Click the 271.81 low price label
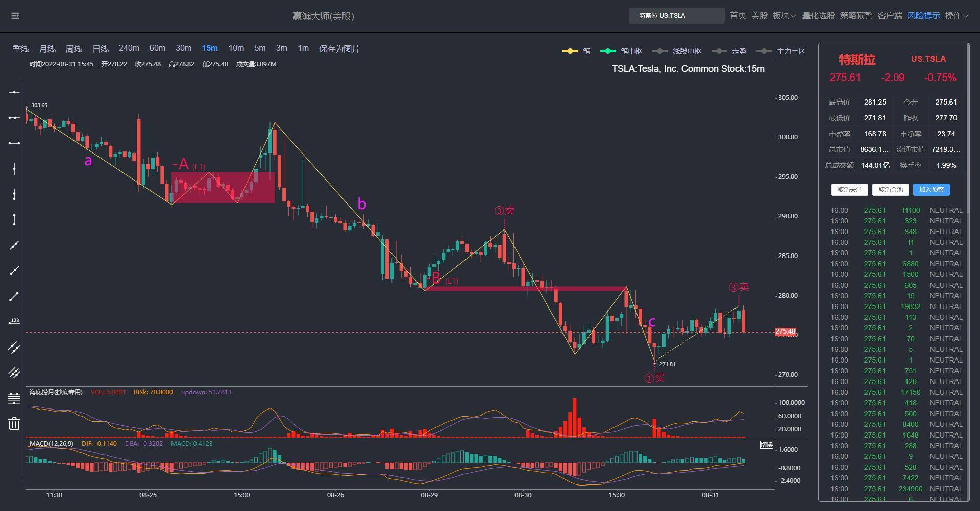This screenshot has width=980, height=511. pyautogui.click(x=667, y=364)
